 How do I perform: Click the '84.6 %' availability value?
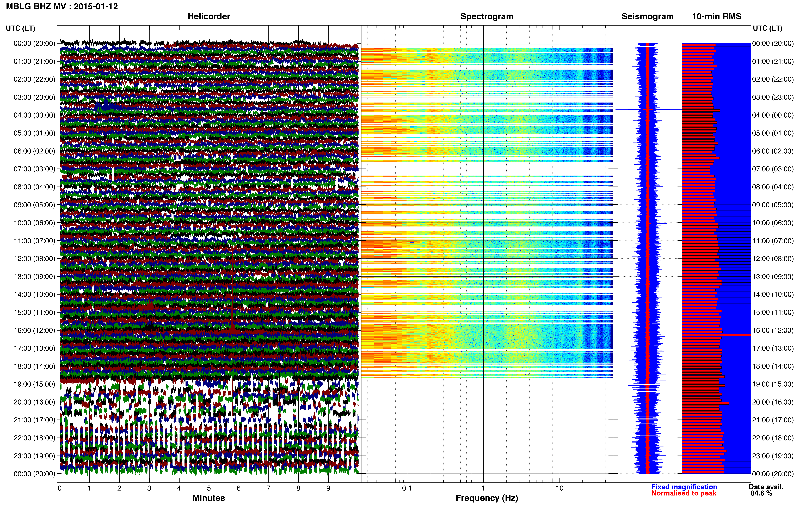(761, 493)
